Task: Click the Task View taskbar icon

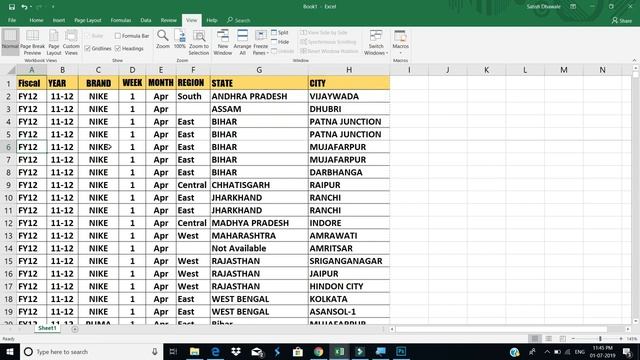Action: (x=173, y=351)
